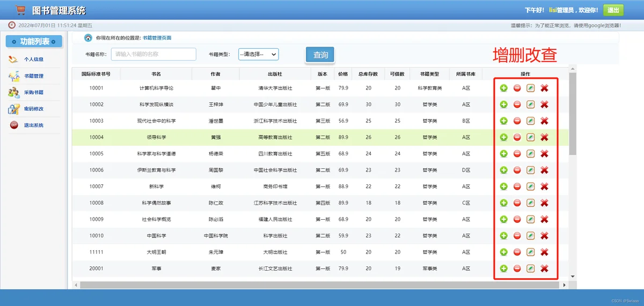Open 书籍管理 in the sidebar
Image resolution: width=644 pixels, height=306 pixels.
pyautogui.click(x=34, y=76)
